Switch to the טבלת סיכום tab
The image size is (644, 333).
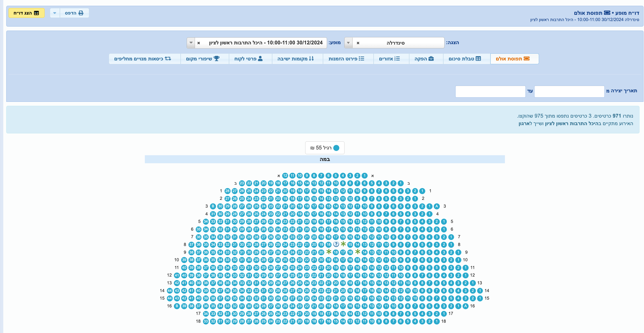pos(465,59)
